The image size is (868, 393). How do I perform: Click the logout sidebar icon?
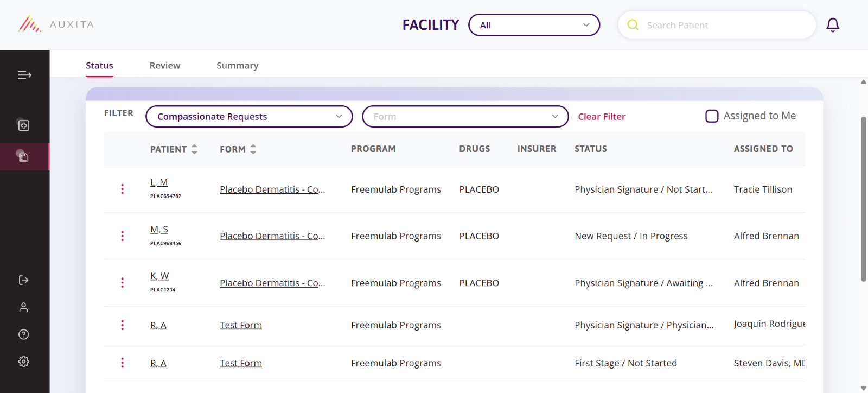tap(23, 280)
